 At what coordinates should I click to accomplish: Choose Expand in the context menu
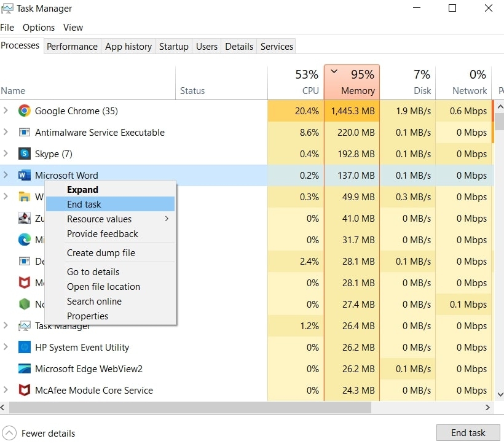pyautogui.click(x=110, y=190)
